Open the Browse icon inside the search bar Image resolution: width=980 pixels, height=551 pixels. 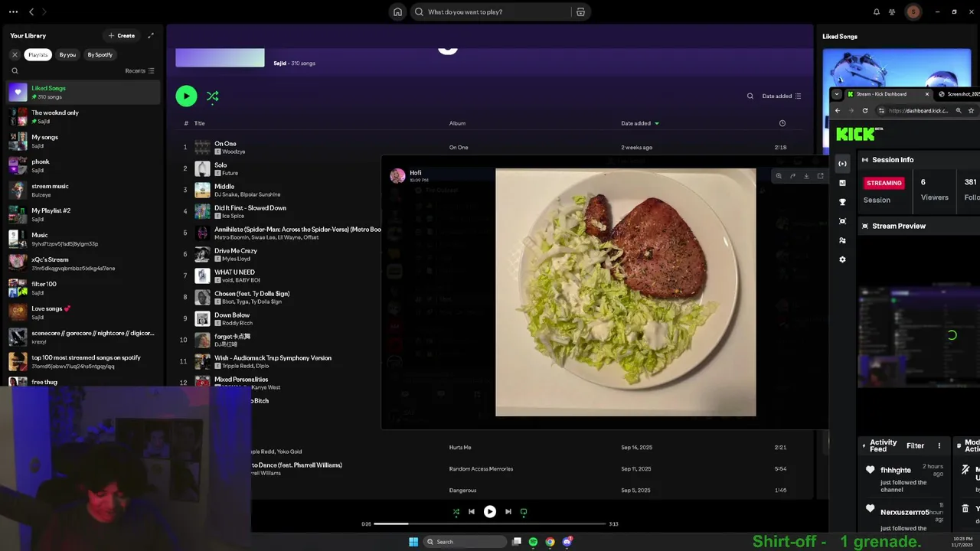point(580,11)
